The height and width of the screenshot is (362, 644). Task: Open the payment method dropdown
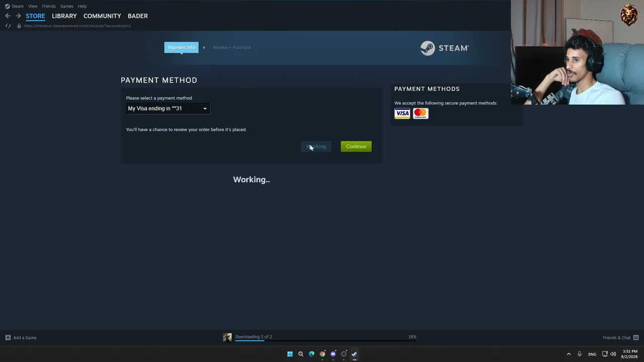pos(168,109)
